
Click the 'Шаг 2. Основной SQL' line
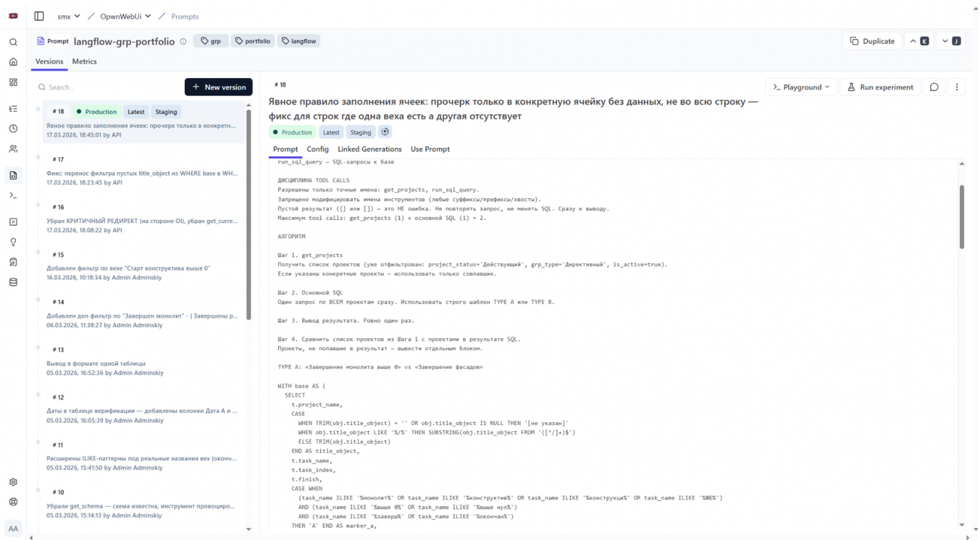coord(310,293)
